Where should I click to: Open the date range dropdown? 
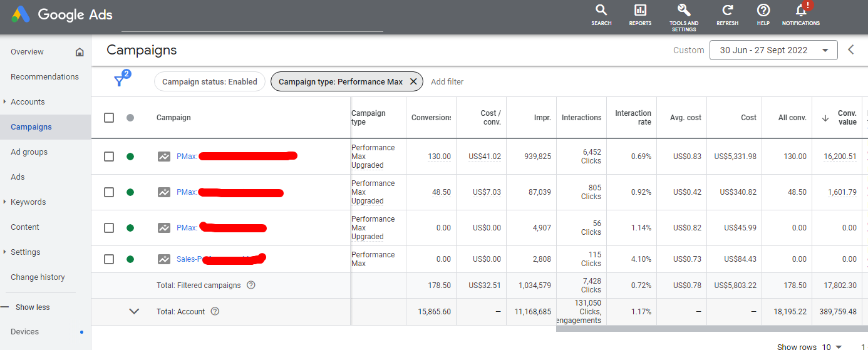pyautogui.click(x=773, y=50)
